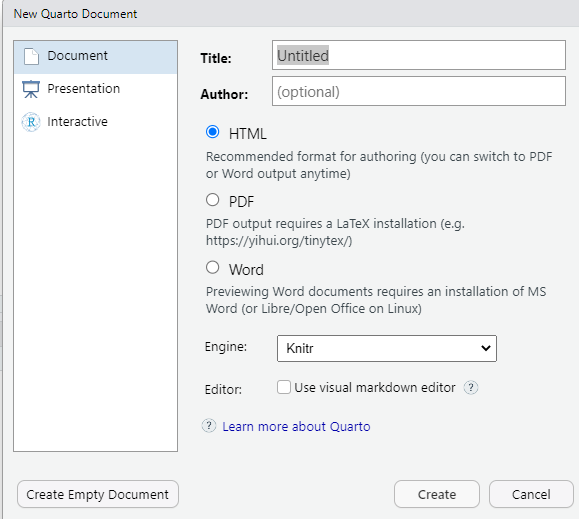
Task: Click the PDF label text
Action: coord(241,202)
